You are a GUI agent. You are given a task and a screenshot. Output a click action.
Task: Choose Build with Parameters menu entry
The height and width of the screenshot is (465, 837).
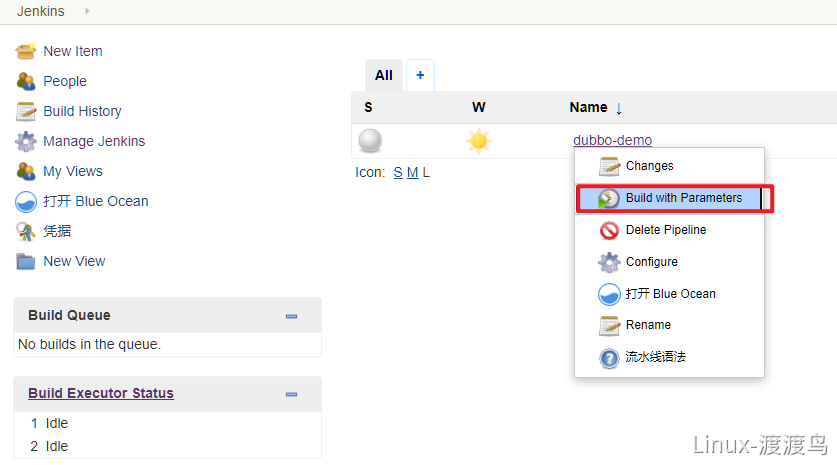684,198
